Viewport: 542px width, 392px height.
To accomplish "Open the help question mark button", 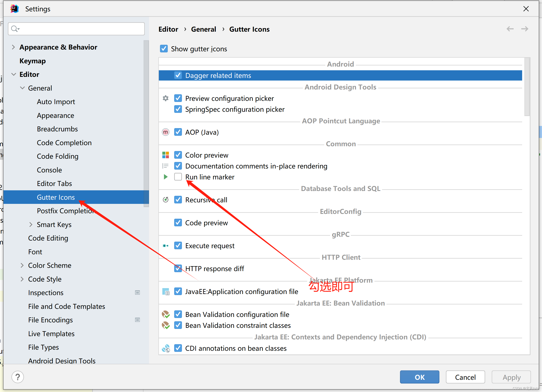I will (x=18, y=377).
